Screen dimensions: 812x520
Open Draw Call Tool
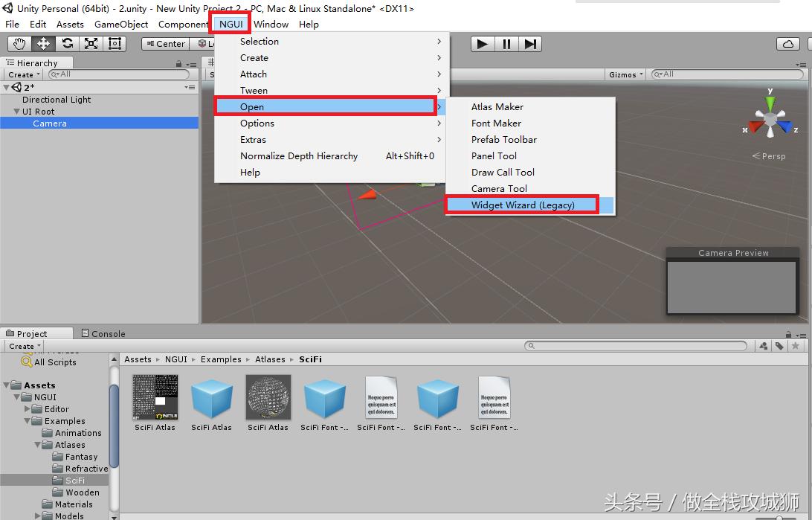[x=530, y=173]
